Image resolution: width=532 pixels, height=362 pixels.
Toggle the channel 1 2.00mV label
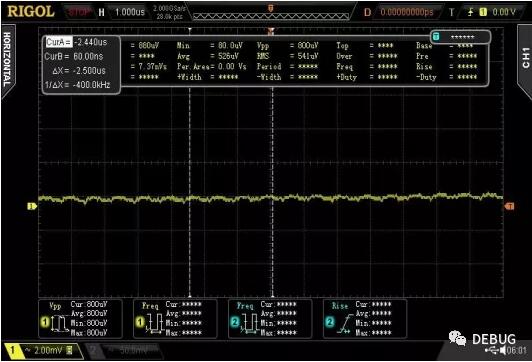coord(43,350)
